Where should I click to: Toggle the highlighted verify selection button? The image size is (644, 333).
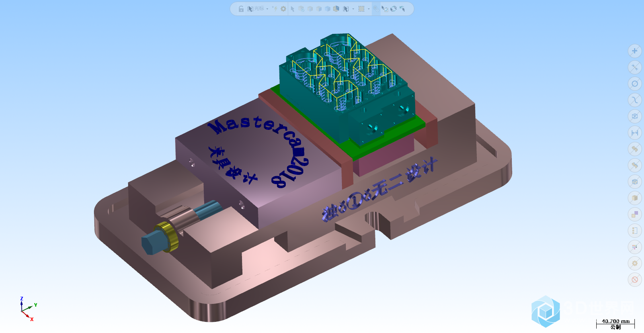click(376, 9)
